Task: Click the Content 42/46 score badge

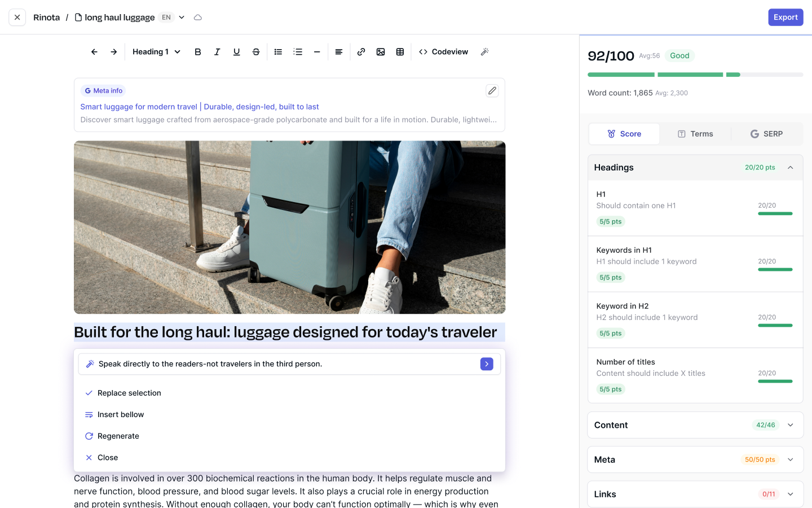Action: (766, 425)
